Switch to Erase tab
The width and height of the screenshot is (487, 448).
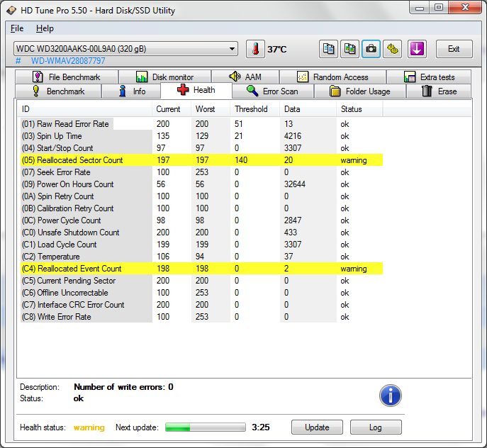coord(439,91)
